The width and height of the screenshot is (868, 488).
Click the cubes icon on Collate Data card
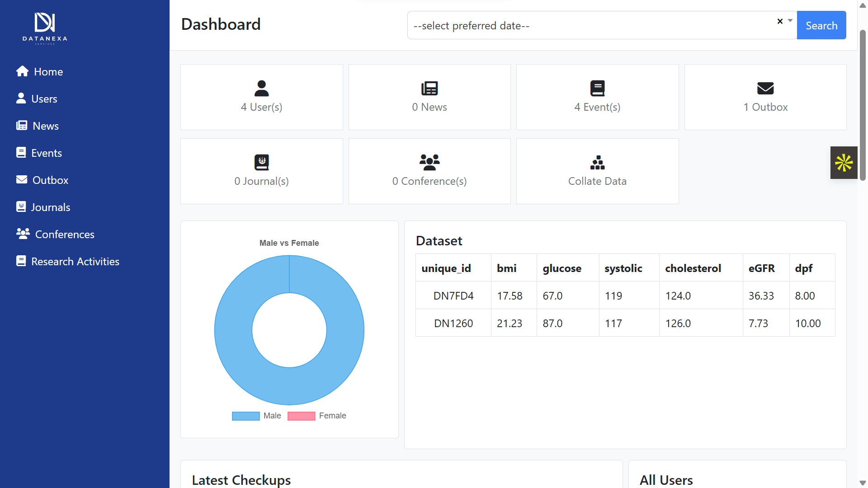pyautogui.click(x=597, y=162)
